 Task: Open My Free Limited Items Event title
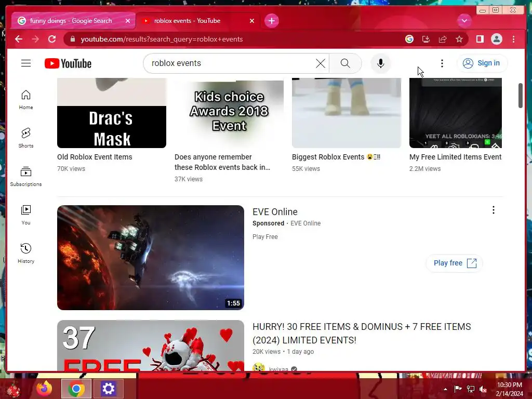[x=455, y=157]
